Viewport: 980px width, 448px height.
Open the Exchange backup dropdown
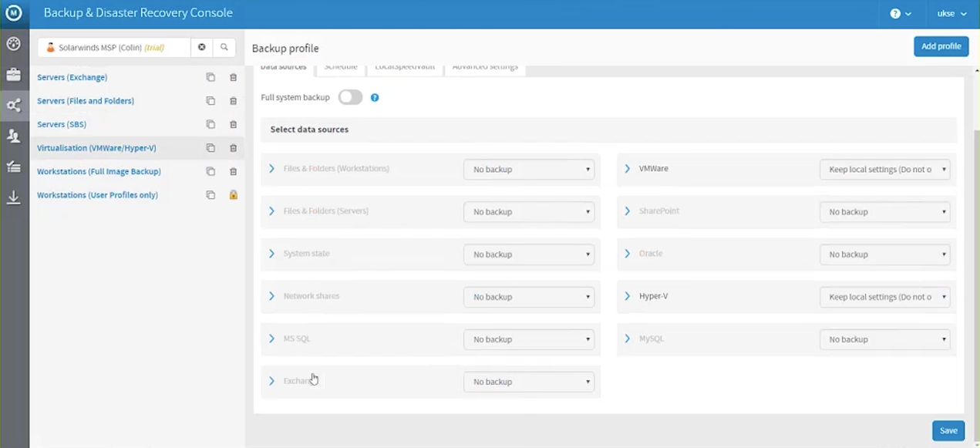pyautogui.click(x=529, y=382)
